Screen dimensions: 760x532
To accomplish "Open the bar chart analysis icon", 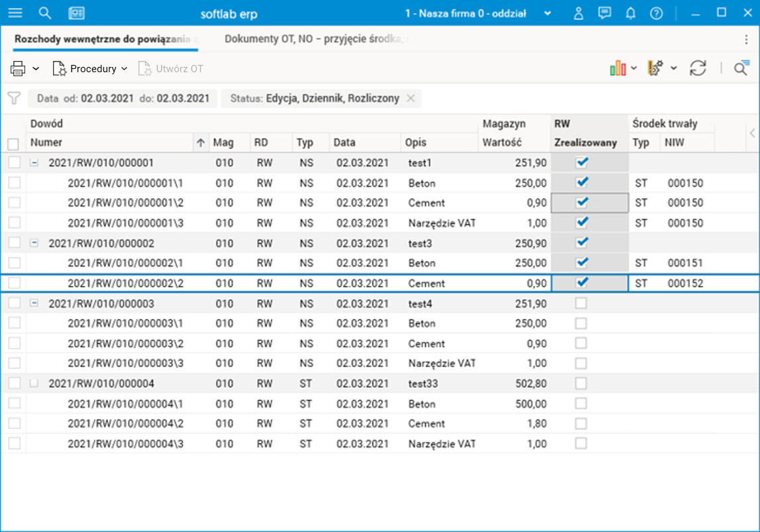I will (618, 68).
